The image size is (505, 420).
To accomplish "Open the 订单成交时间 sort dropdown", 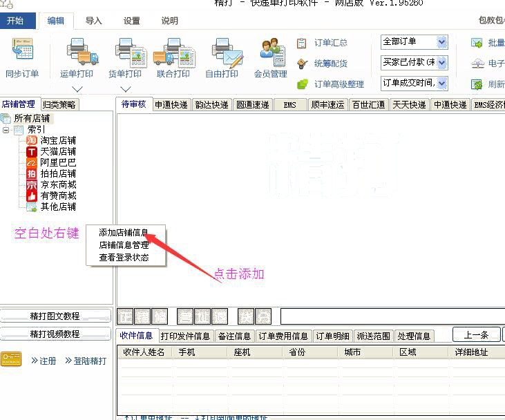I will [x=441, y=84].
